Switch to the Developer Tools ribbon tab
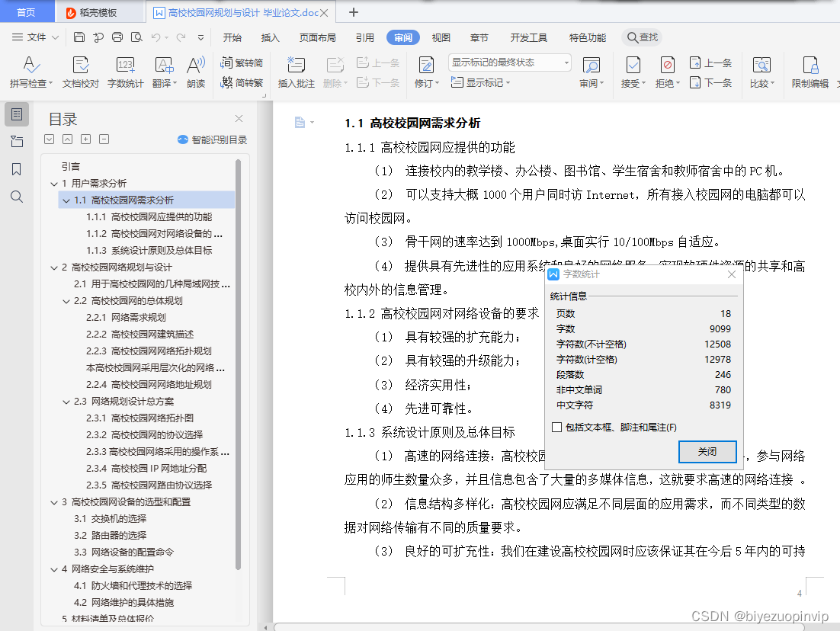 click(x=529, y=37)
